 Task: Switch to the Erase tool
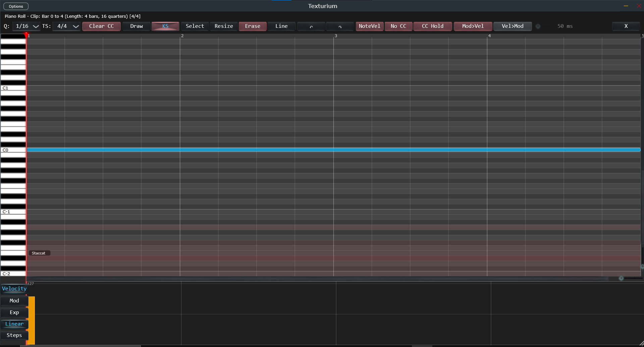tap(253, 26)
